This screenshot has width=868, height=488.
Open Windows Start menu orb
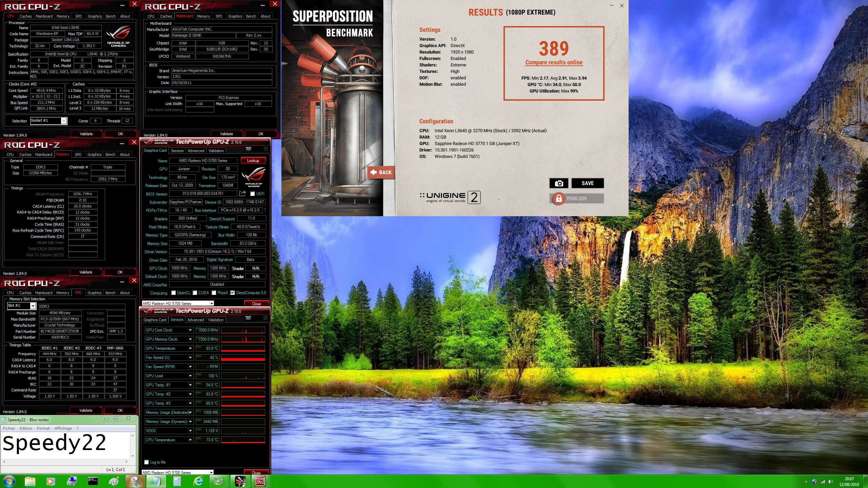pyautogui.click(x=9, y=481)
